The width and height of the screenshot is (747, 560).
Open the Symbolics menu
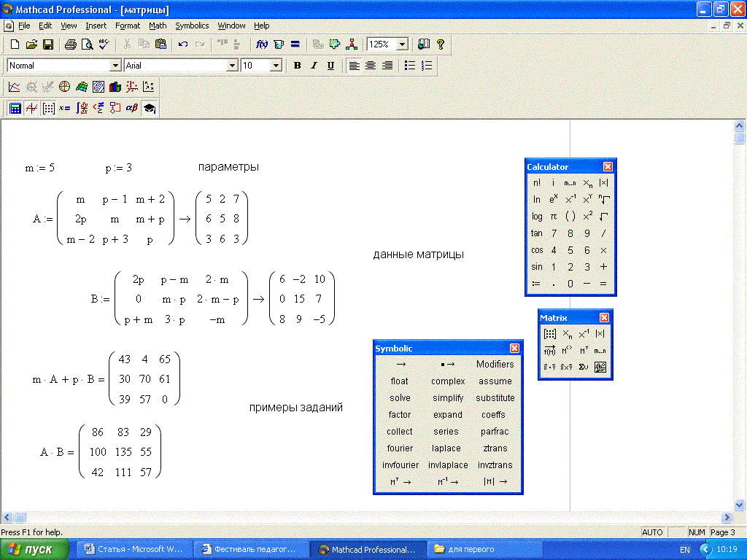(x=192, y=26)
